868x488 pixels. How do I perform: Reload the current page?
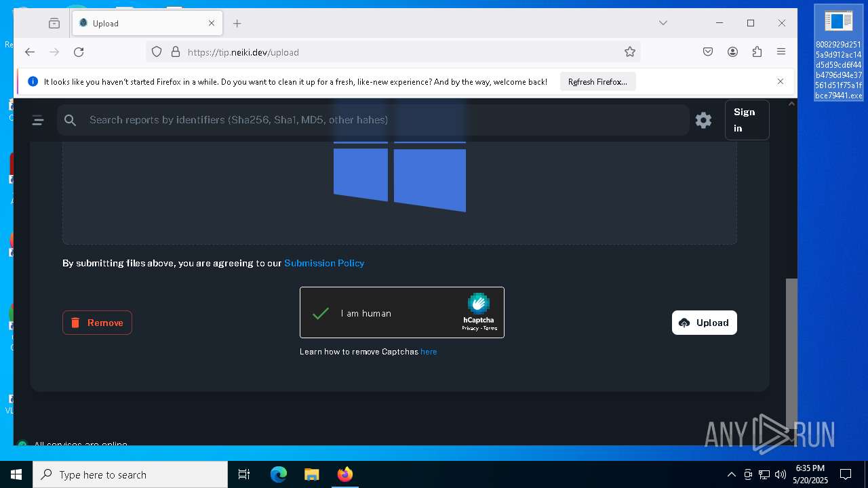click(79, 52)
